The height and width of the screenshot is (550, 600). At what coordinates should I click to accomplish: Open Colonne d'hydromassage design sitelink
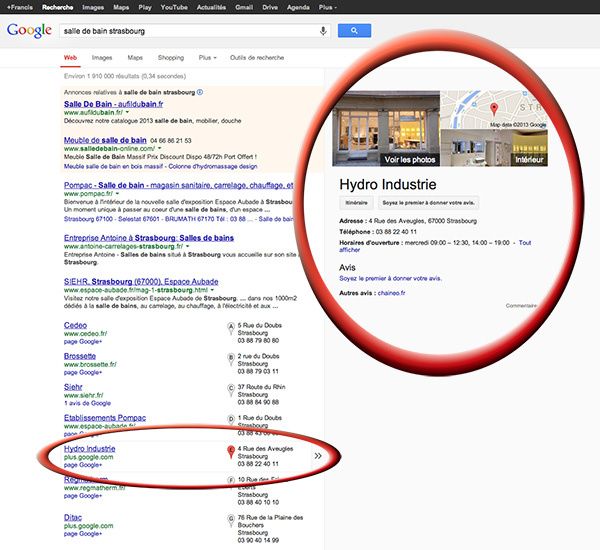213,166
